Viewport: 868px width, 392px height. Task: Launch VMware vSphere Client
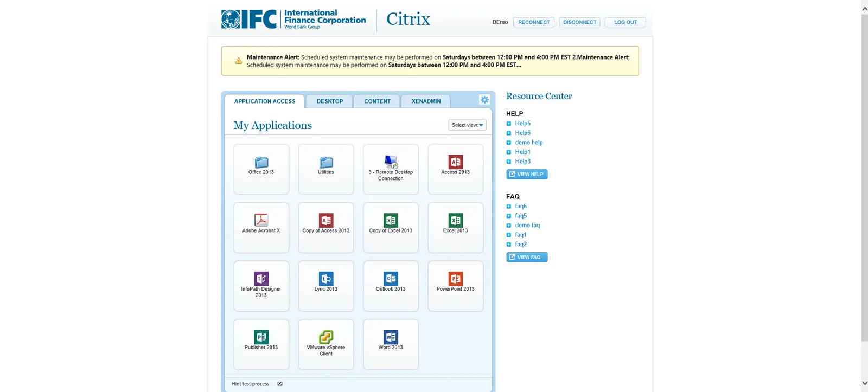pyautogui.click(x=326, y=345)
